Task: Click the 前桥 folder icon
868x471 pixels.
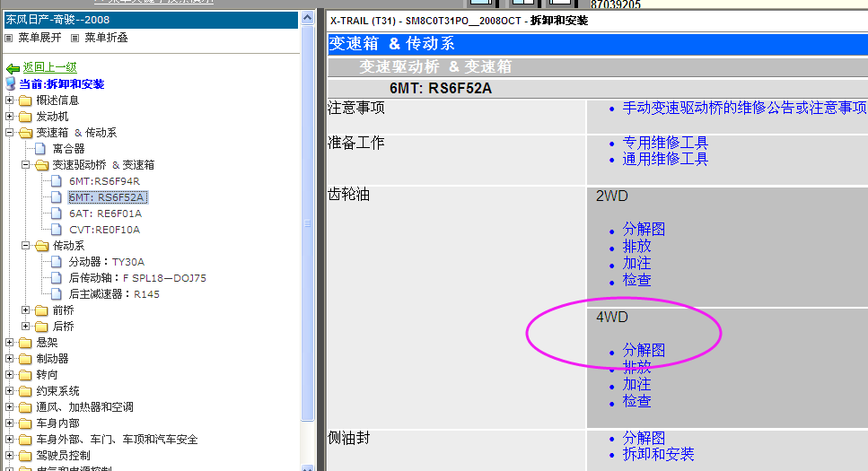Action: [x=41, y=310]
